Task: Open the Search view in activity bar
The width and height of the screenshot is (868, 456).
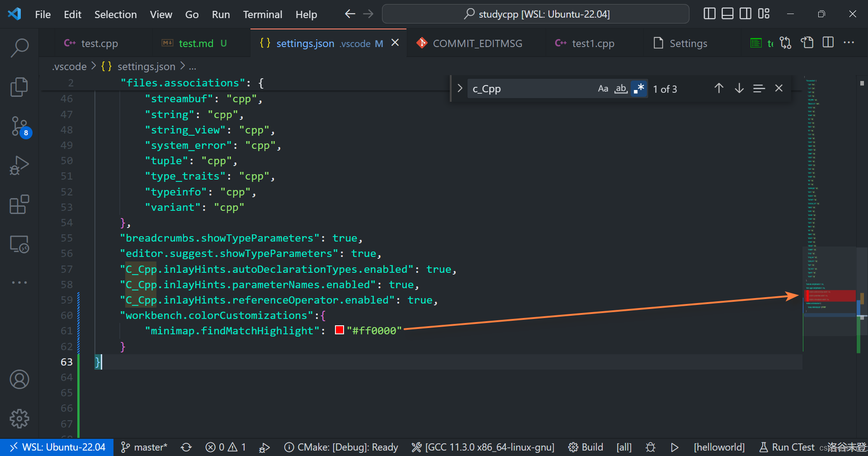Action: [19, 47]
